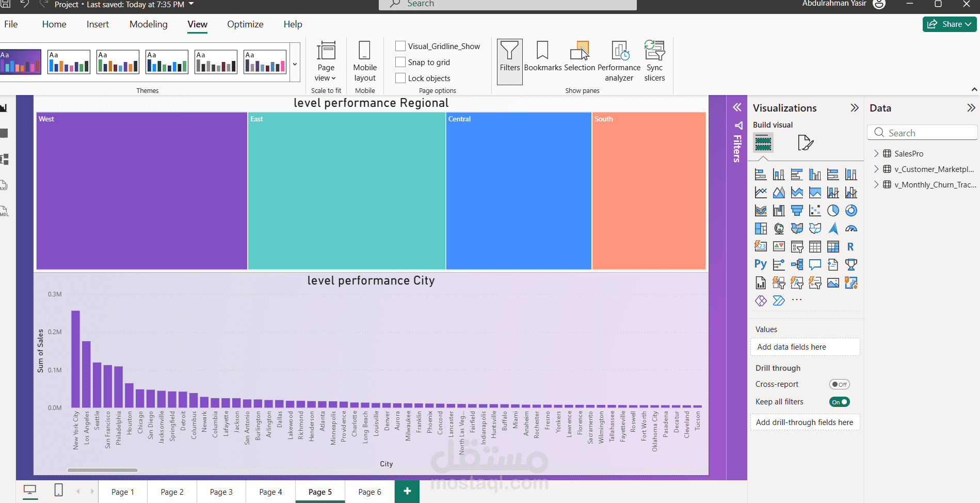Select the Ribbon chart visual
This screenshot has height=503, width=980.
coord(761,211)
